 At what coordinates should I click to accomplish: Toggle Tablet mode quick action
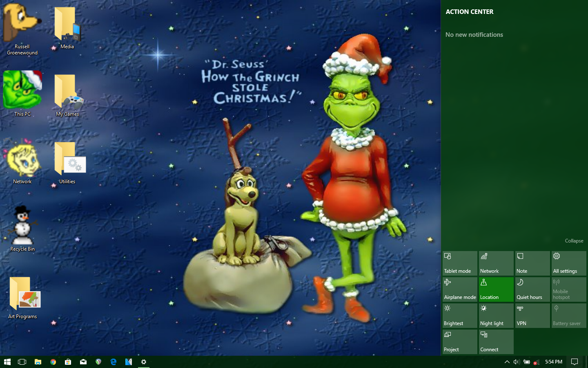coord(460,263)
